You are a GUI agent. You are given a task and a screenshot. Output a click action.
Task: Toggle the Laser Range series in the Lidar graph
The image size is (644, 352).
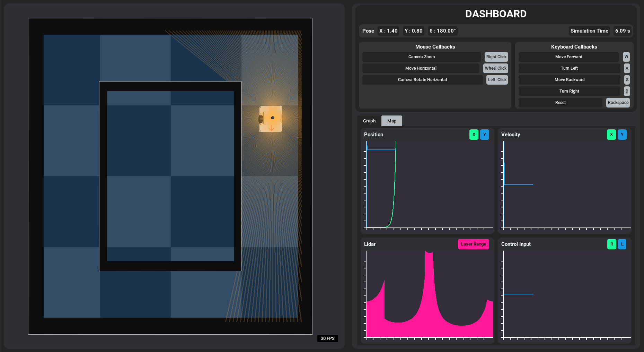[x=473, y=244]
